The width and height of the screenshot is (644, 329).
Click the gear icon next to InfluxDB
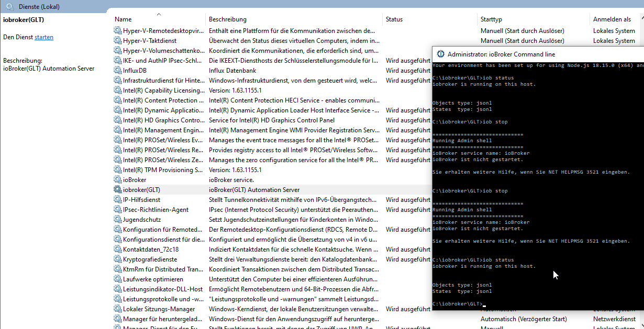(x=117, y=71)
